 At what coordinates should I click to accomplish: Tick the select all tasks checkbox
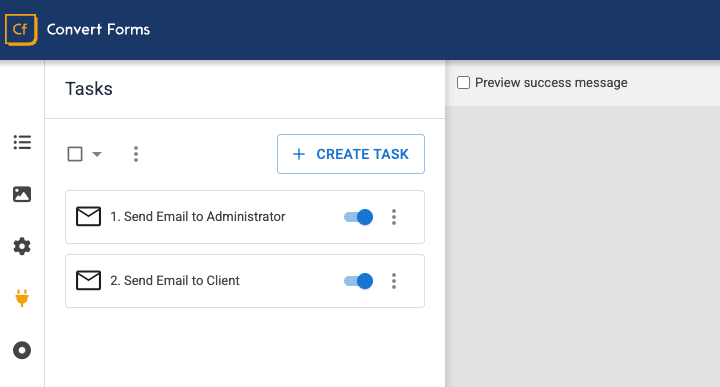coord(75,154)
